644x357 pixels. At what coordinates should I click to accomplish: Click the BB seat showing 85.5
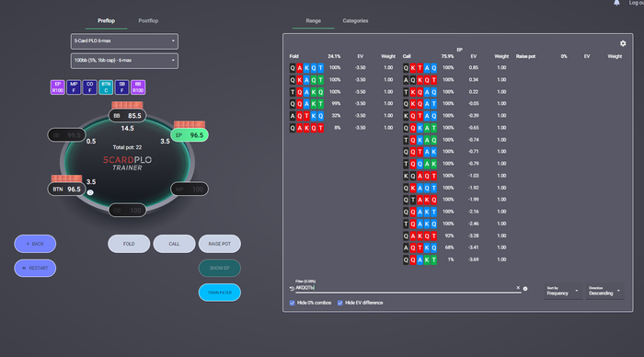(127, 115)
